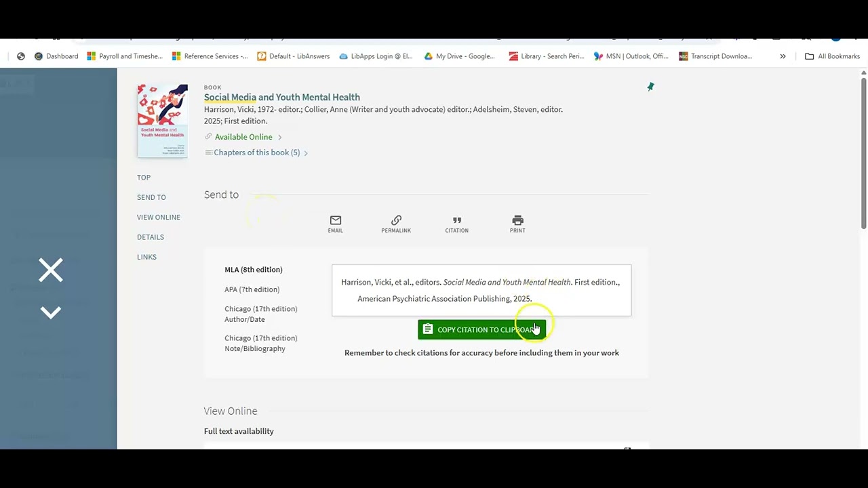The height and width of the screenshot is (488, 868).
Task: Click Copy Citation to Clipboard button
Action: [x=481, y=329]
